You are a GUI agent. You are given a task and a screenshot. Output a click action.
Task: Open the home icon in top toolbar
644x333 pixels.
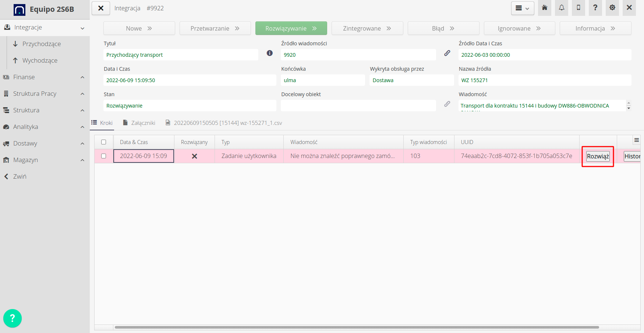[545, 8]
